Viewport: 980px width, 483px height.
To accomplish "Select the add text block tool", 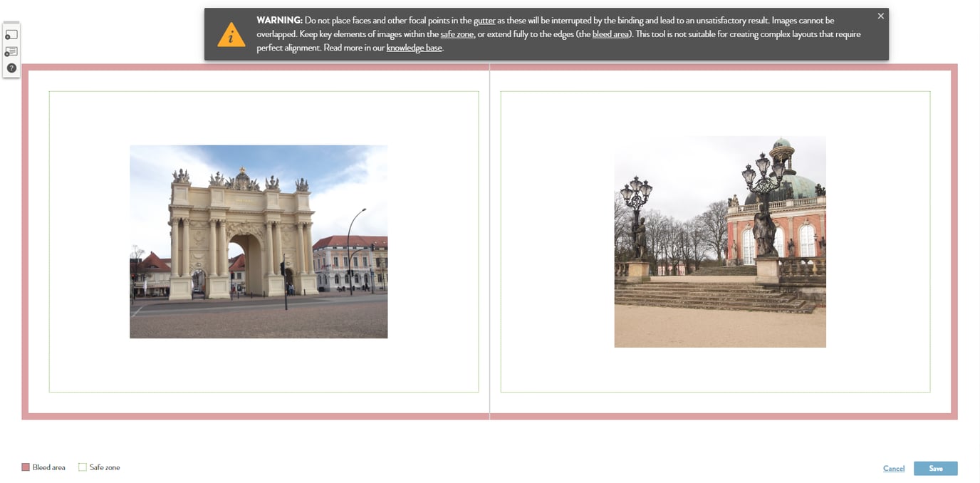I will coord(11,51).
